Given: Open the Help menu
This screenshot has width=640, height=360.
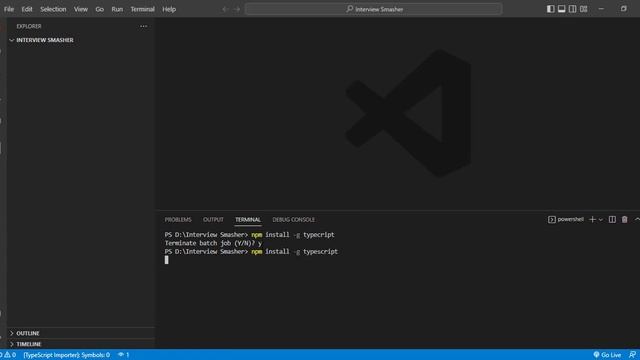Looking at the screenshot, I should 169,9.
